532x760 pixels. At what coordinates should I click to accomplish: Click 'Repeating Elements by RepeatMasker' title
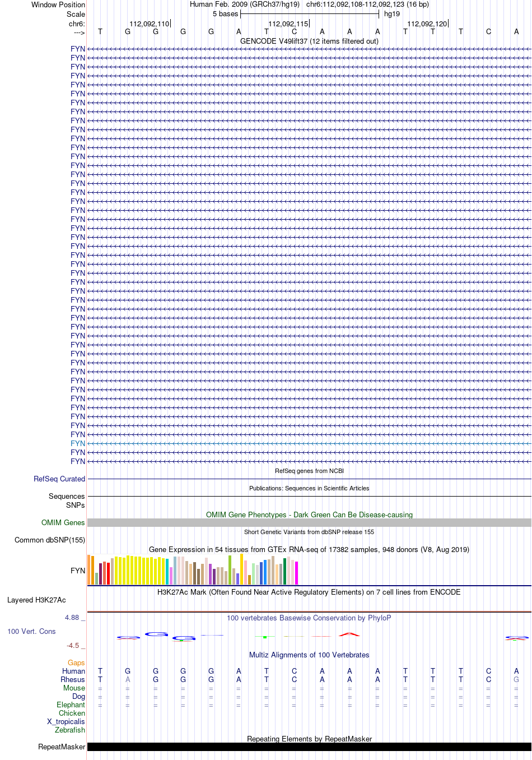[x=309, y=739]
